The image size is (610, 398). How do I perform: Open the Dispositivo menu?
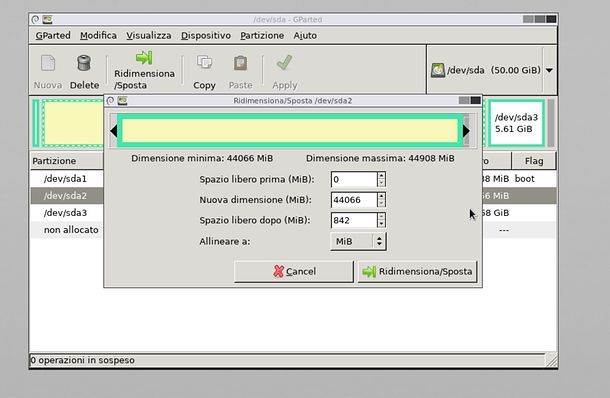click(x=206, y=35)
